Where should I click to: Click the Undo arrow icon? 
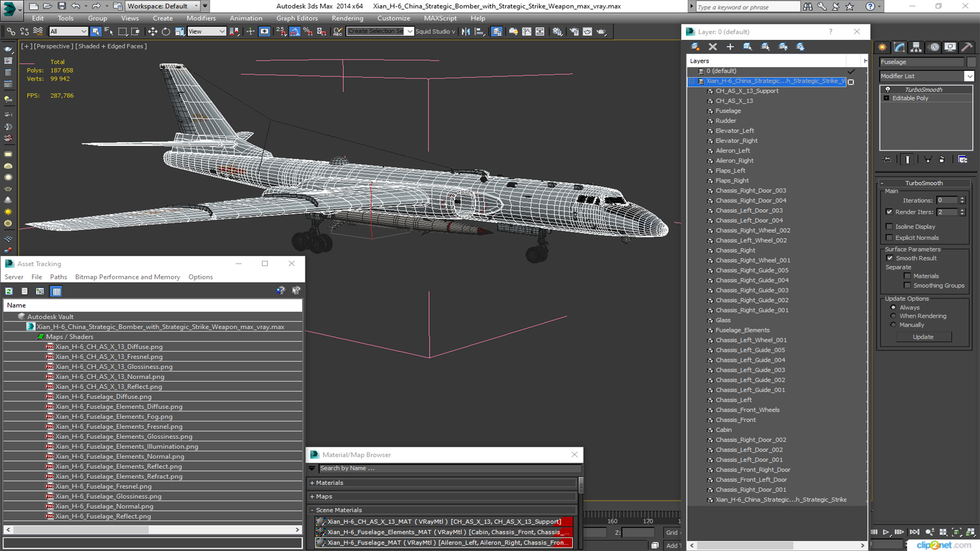click(x=76, y=6)
